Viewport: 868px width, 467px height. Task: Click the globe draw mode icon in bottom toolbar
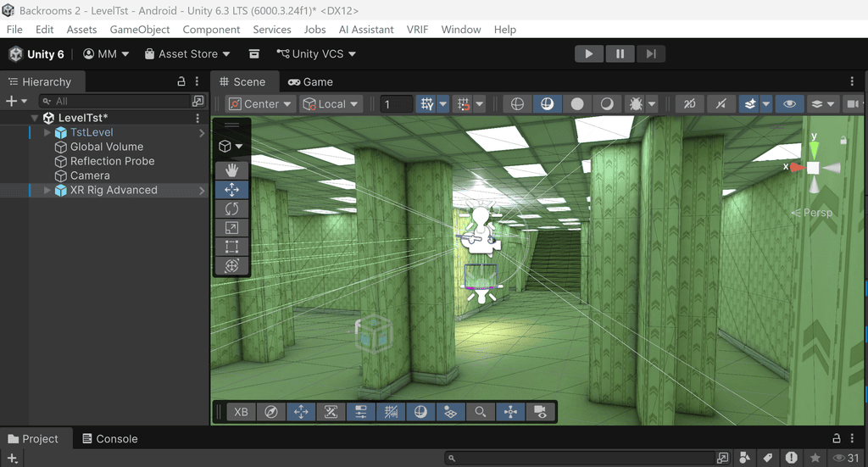[x=420, y=412]
